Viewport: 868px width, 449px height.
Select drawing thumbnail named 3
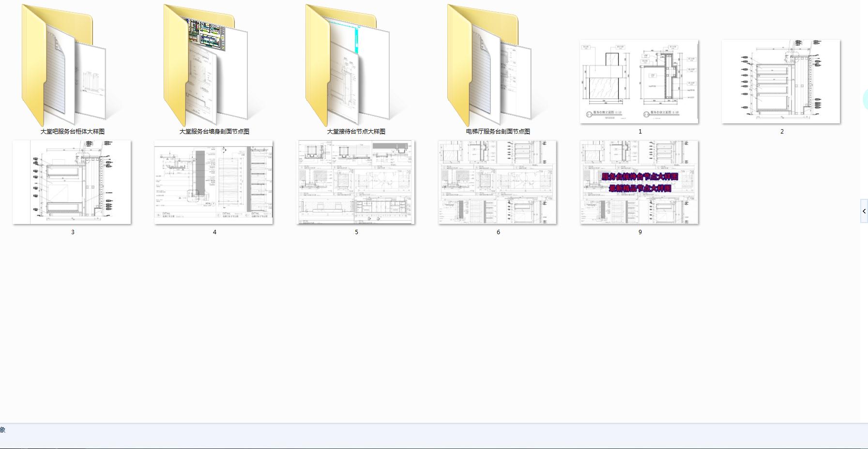pos(72,182)
